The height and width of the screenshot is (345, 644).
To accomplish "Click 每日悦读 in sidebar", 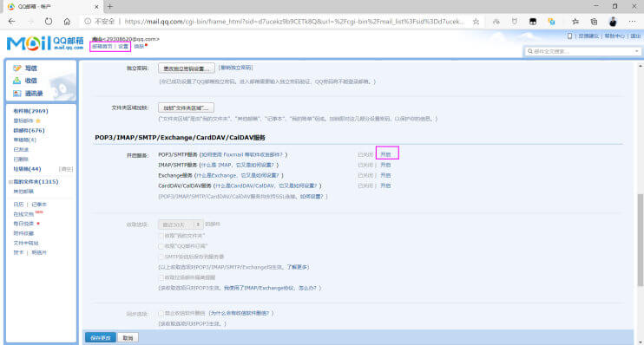I will (x=23, y=224).
